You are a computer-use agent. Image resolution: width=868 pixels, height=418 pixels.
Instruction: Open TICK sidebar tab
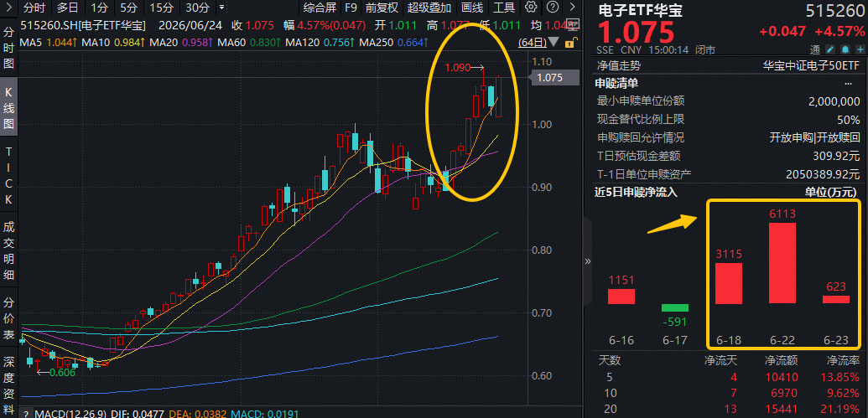point(9,174)
